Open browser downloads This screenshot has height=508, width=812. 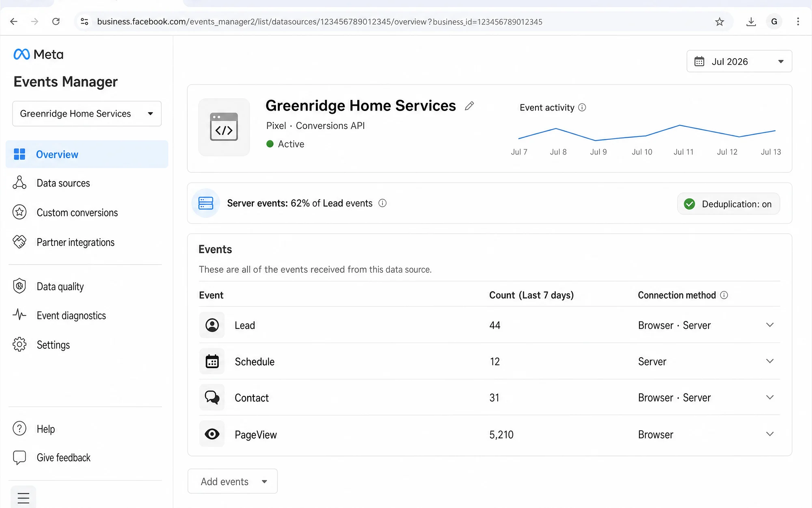(x=751, y=22)
